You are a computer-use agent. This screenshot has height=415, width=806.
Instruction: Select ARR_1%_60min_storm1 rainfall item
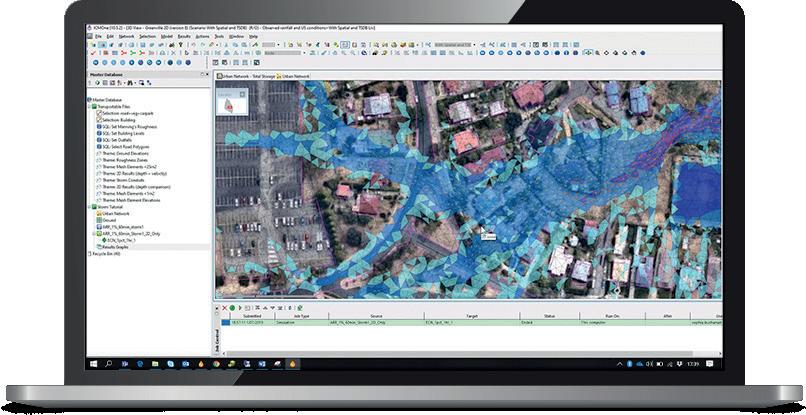(x=119, y=227)
